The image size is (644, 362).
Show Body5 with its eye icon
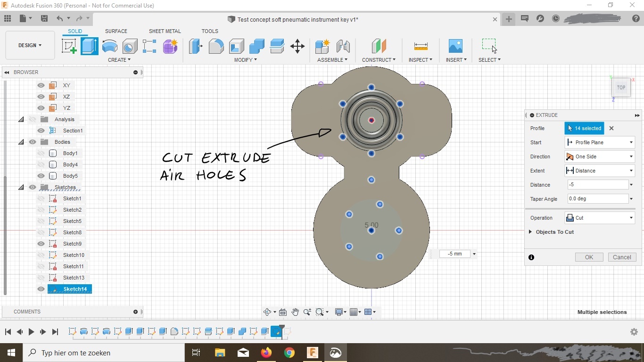[41, 176]
